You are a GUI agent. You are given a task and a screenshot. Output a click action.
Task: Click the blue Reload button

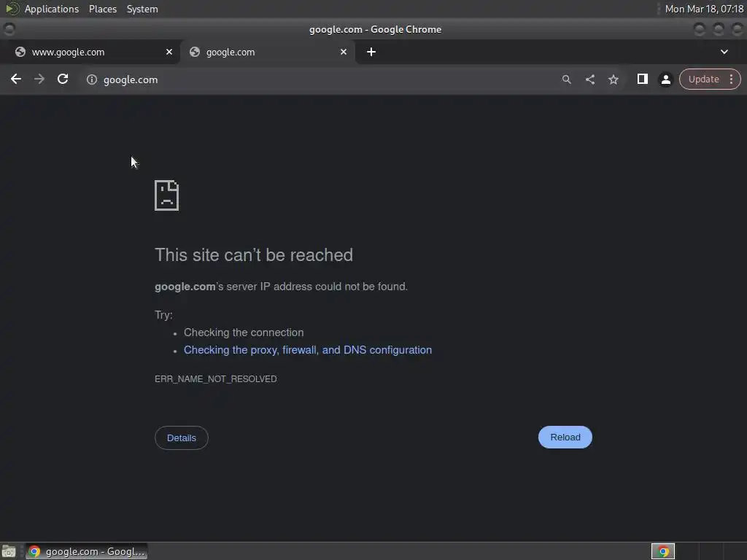565,437
